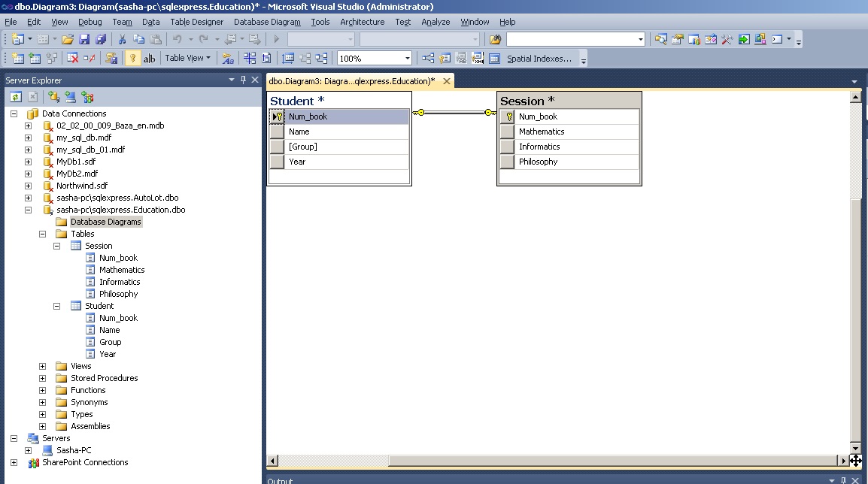Image resolution: width=868 pixels, height=484 pixels.
Task: Expand the Northwind.sdf connection
Action: (29, 186)
